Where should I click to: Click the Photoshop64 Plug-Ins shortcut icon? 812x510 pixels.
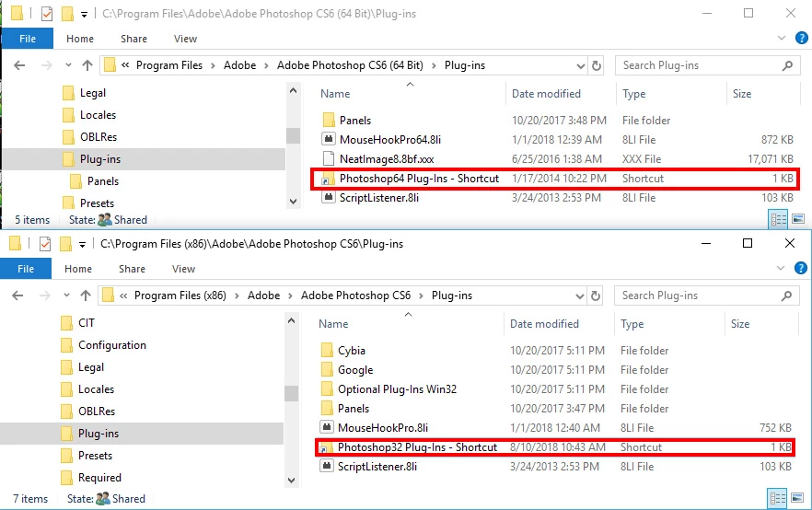tap(328, 179)
